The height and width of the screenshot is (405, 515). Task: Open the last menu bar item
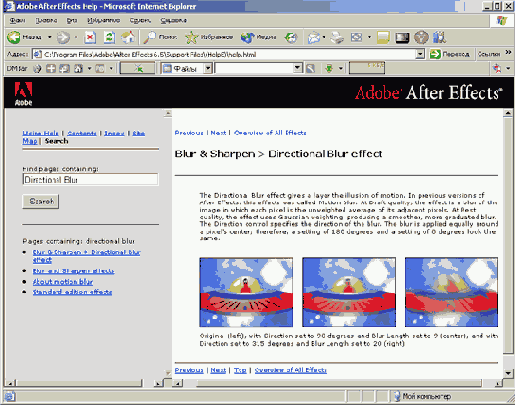pyautogui.click(x=173, y=21)
